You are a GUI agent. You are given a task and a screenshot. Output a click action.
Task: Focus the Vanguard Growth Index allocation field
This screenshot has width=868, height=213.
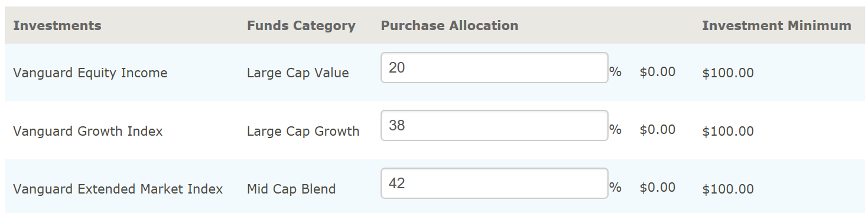[x=495, y=126]
